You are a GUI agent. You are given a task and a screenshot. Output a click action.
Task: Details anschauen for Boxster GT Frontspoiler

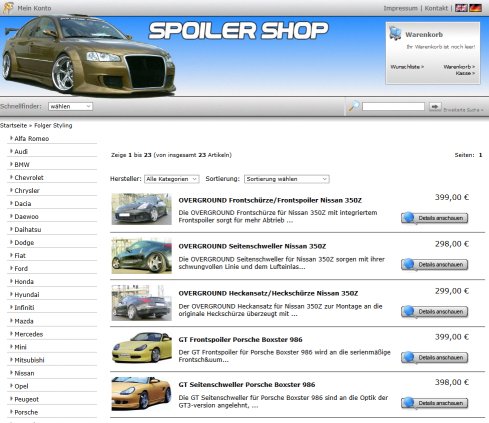(435, 358)
